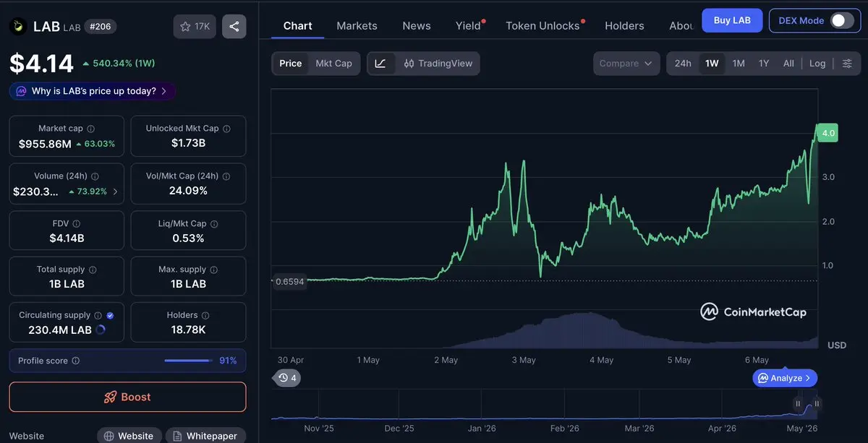868x443 pixels.
Task: Expand Volume (24h) details chevron
Action: click(x=116, y=192)
